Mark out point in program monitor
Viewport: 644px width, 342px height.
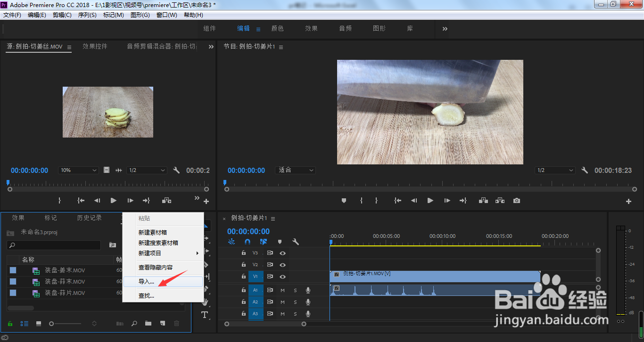coord(376,200)
